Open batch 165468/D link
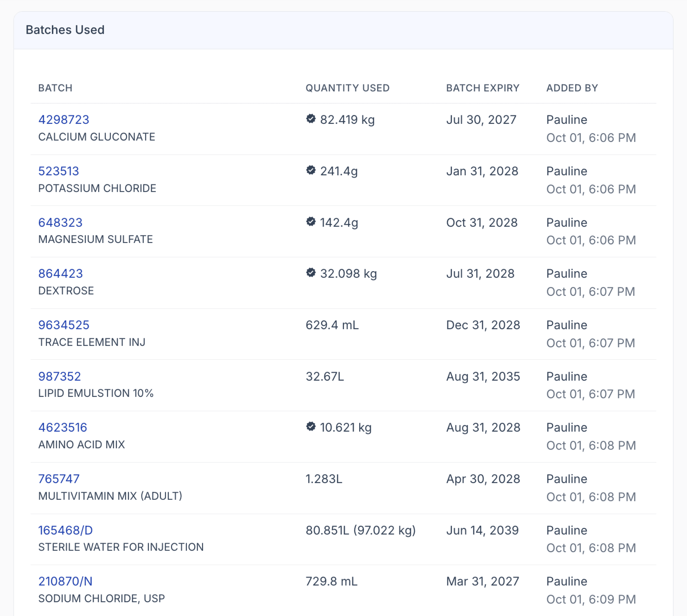687x616 pixels. [65, 531]
